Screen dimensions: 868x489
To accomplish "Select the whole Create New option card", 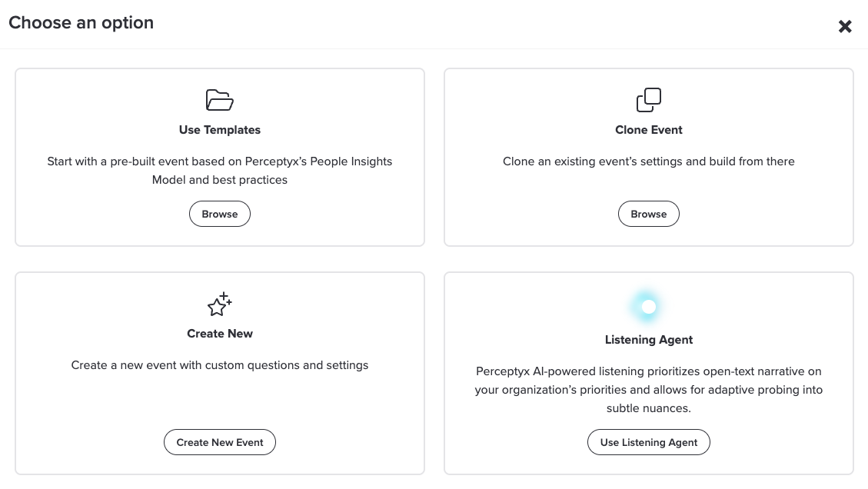I will tap(220, 373).
